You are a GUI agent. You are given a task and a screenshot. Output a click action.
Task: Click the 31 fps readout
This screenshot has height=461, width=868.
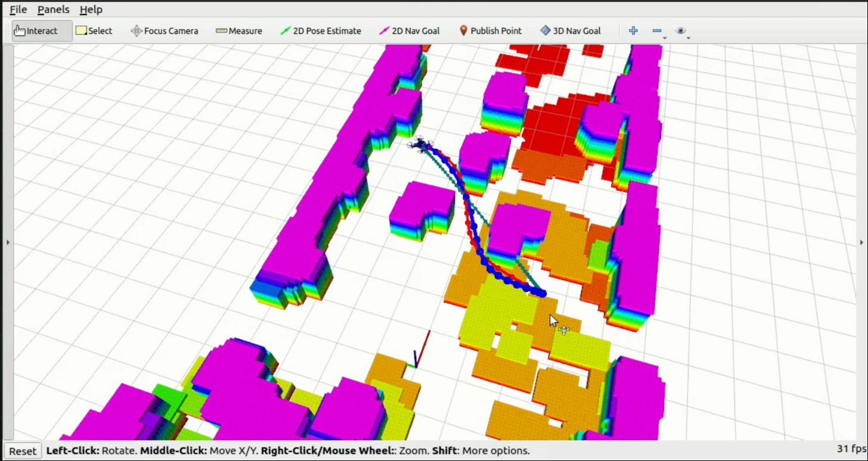pos(850,448)
